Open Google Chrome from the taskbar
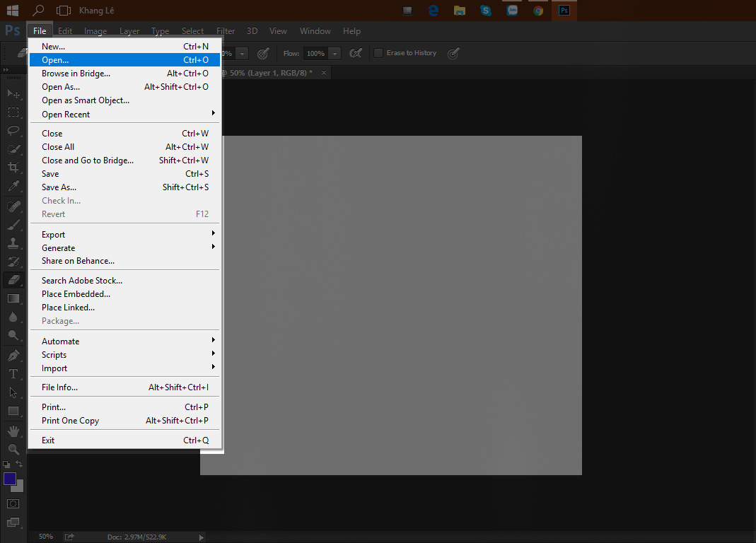756x543 pixels. 537,10
